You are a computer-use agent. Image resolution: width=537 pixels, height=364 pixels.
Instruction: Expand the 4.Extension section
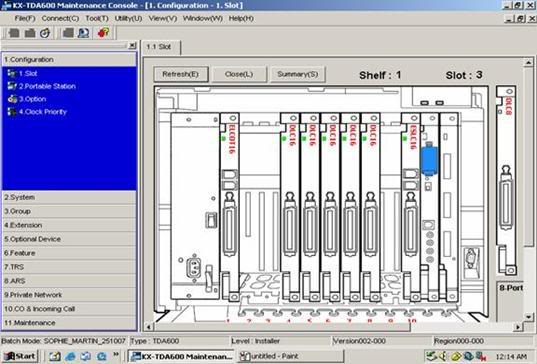(70, 225)
